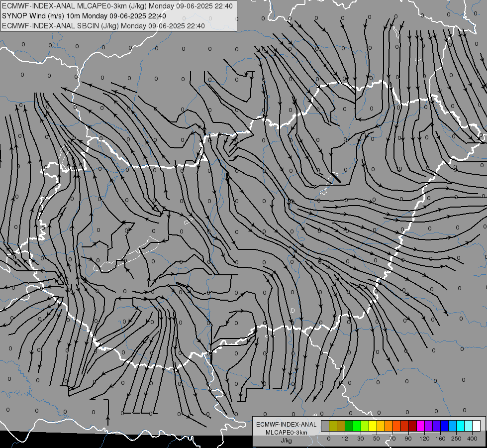Click the J/kg unit label in legend

pyautogui.click(x=286, y=441)
